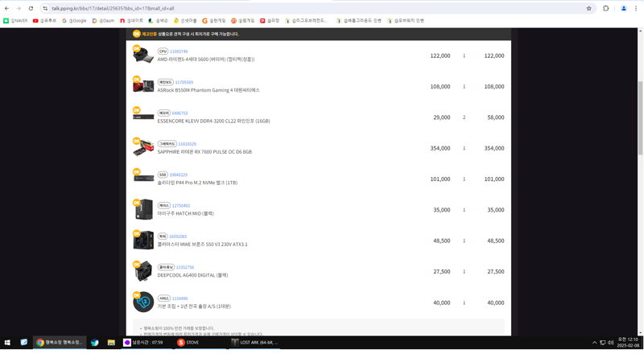Open the ASRock B550M motherboard thumbnail

coord(143,86)
